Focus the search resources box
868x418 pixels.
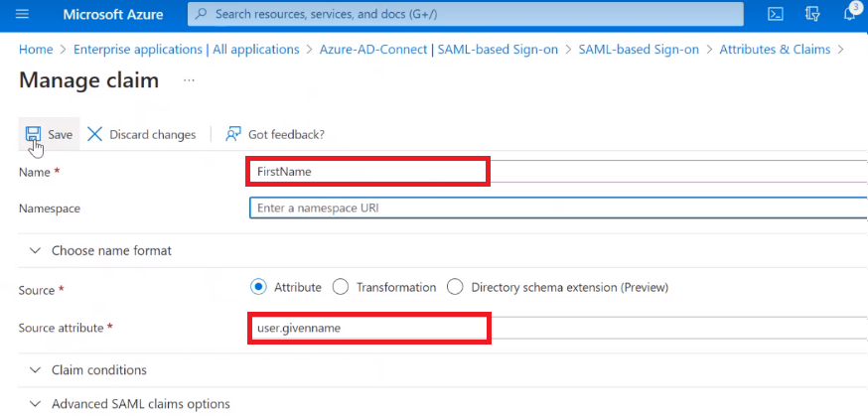465,15
